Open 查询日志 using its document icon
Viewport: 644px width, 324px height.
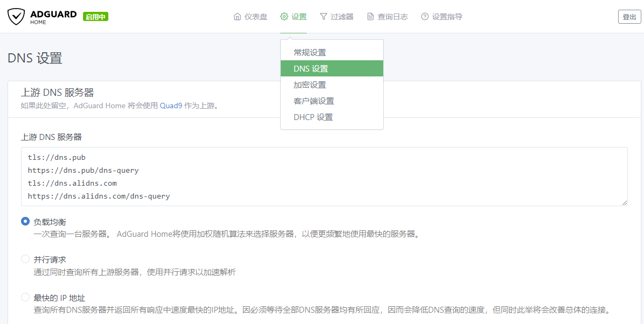(x=370, y=16)
